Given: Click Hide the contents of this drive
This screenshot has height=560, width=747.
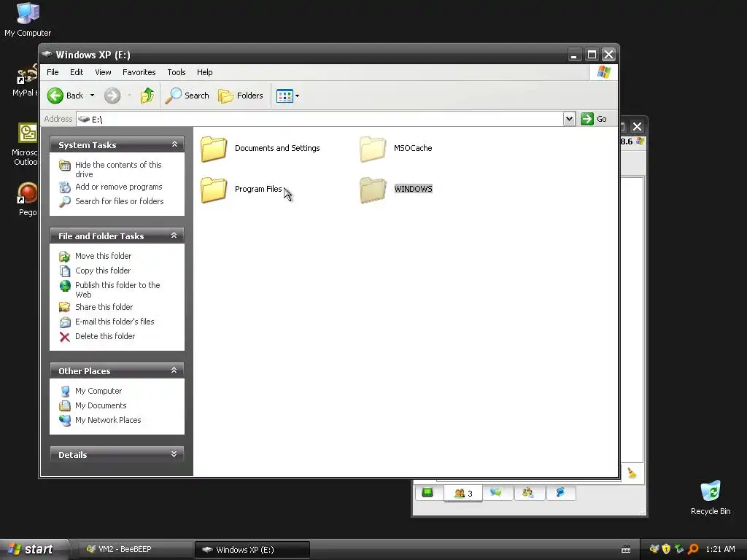Looking at the screenshot, I should click(118, 169).
